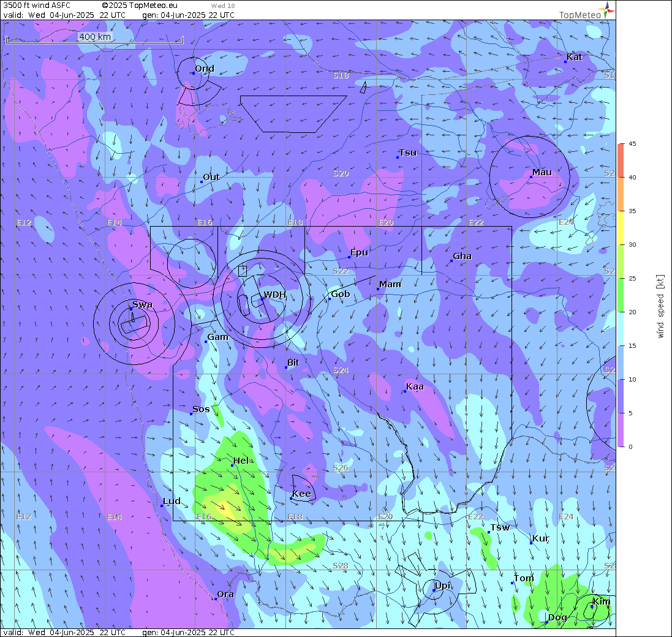
Task: Click the Hel station label
Action: 241,461
